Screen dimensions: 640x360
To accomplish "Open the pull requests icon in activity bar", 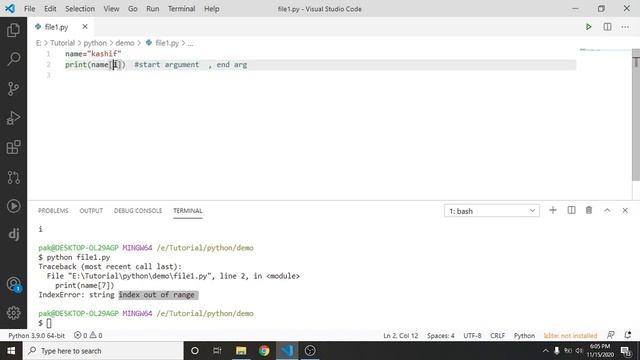I will point(13,177).
